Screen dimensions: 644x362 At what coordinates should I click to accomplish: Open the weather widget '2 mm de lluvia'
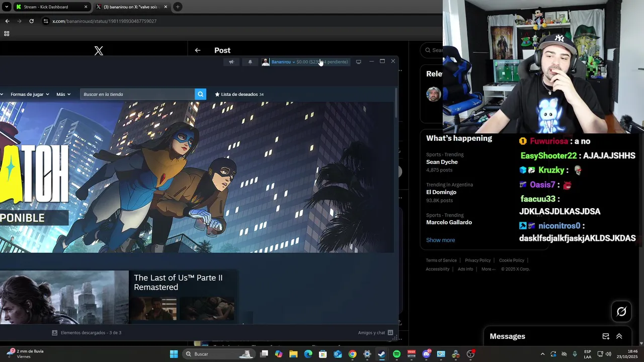[x=25, y=354]
